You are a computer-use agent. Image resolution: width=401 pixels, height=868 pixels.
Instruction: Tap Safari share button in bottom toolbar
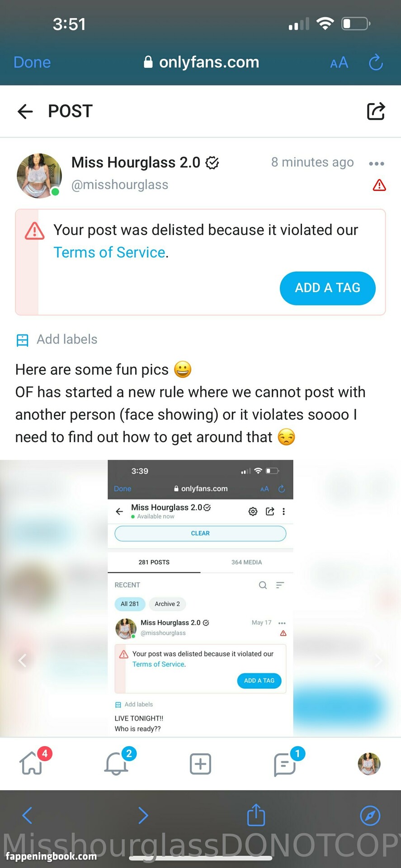click(x=256, y=815)
